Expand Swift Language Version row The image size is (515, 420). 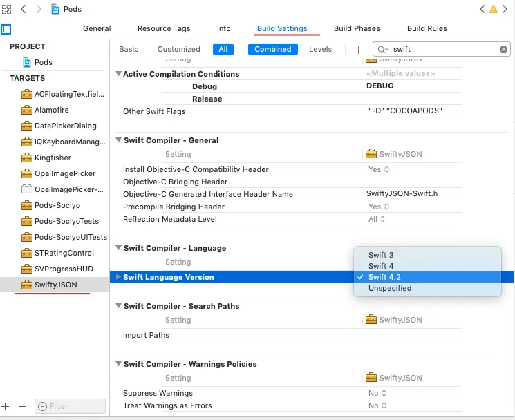tap(119, 277)
